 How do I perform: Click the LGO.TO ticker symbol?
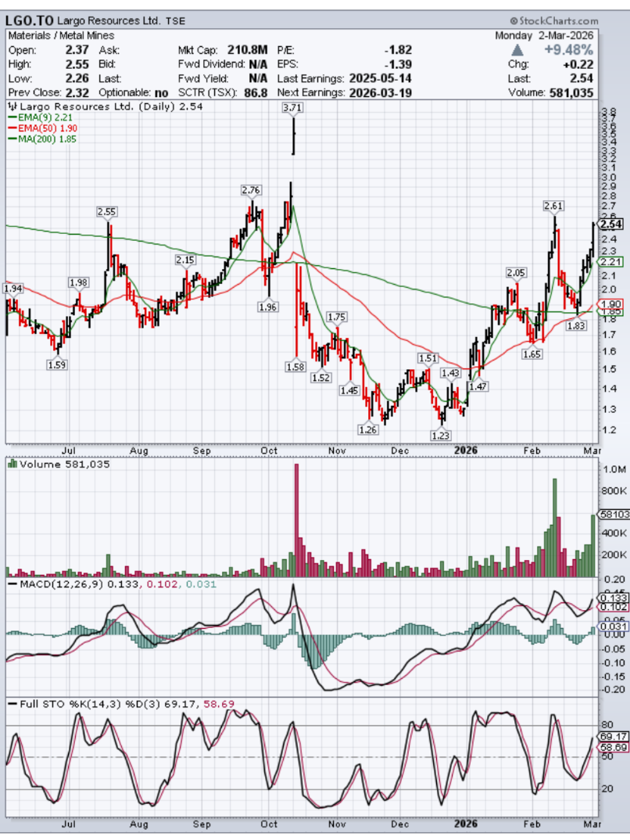tap(30, 20)
